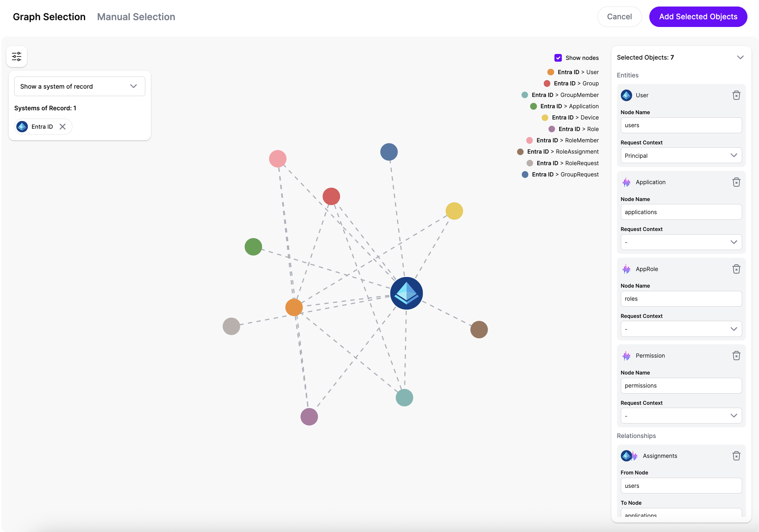
Task: Click the User entity Entra icon
Action: pyautogui.click(x=626, y=95)
